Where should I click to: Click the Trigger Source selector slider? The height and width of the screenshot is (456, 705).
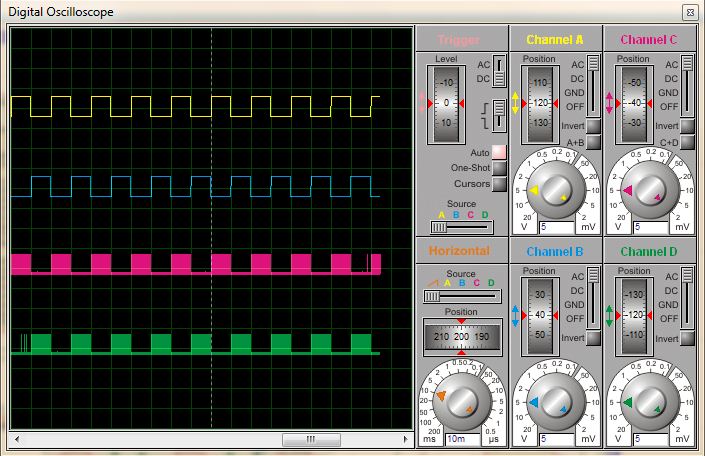coord(462,228)
